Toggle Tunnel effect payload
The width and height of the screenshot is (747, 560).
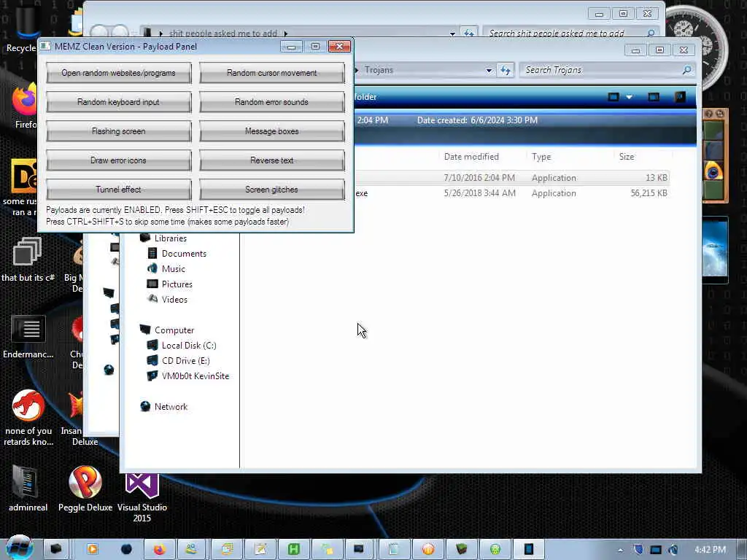tap(119, 190)
